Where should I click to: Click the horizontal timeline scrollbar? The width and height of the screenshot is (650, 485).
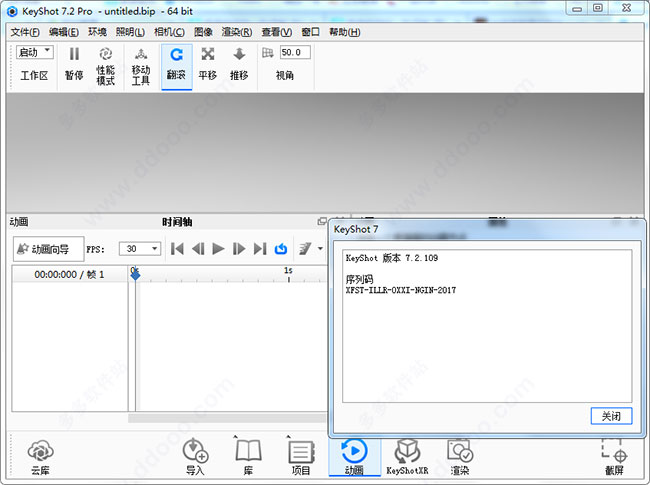[x=228, y=418]
